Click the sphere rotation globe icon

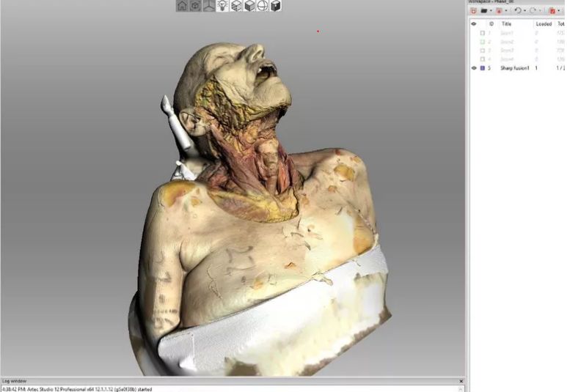[x=263, y=6]
